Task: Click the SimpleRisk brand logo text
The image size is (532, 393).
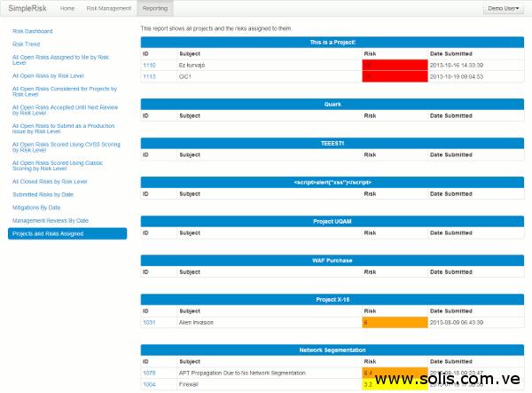Action: click(x=27, y=8)
